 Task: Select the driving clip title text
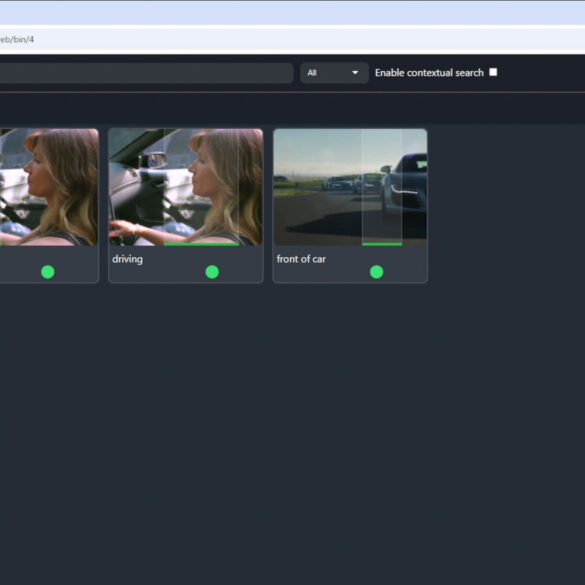(128, 259)
